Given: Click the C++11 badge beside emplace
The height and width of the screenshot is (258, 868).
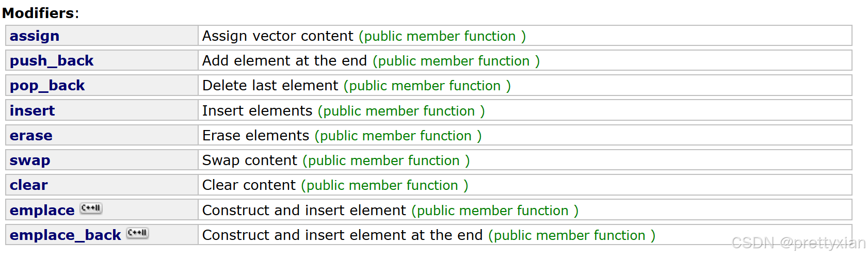Looking at the screenshot, I should [x=91, y=208].
